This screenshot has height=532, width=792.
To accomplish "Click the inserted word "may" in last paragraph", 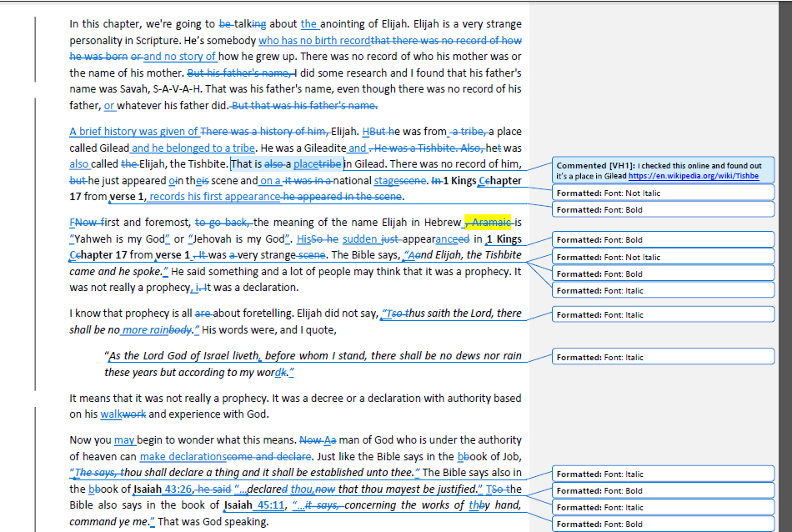I will click(x=124, y=440).
